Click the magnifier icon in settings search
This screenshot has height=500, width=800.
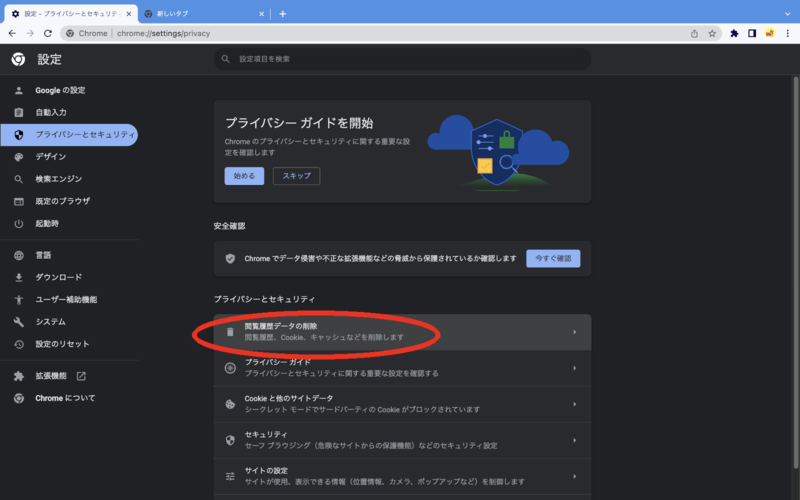pos(226,59)
